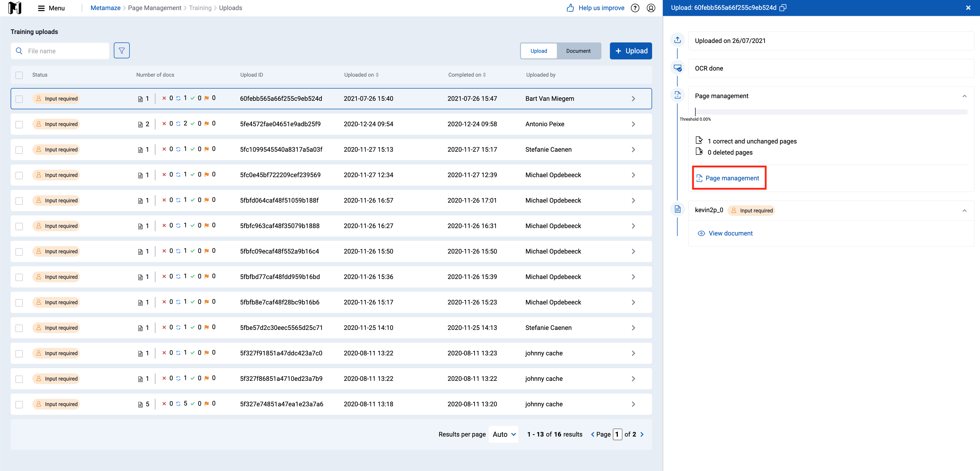Switch to the Document view tab
Image resolution: width=980 pixels, height=471 pixels.
[x=578, y=51]
